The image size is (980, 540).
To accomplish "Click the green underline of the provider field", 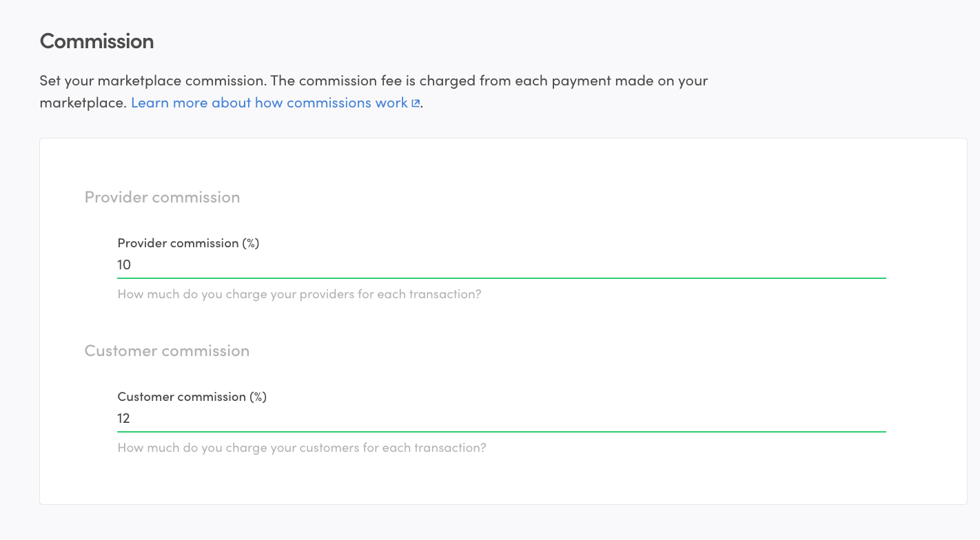I will point(501,278).
